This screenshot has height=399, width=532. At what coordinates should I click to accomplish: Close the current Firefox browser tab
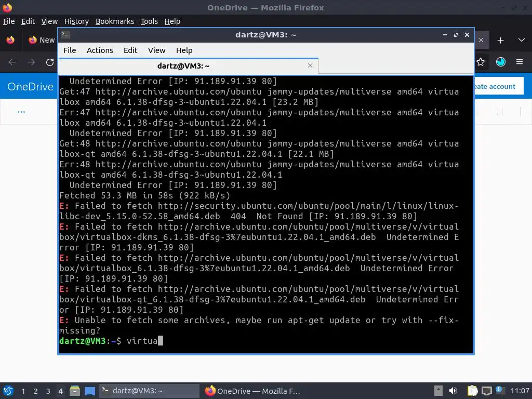tap(481, 40)
